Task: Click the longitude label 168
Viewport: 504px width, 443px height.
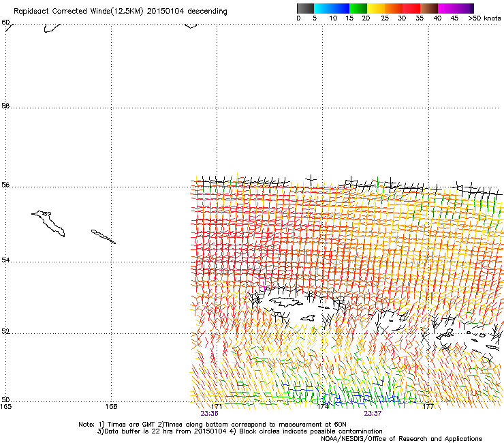Action: [111, 406]
